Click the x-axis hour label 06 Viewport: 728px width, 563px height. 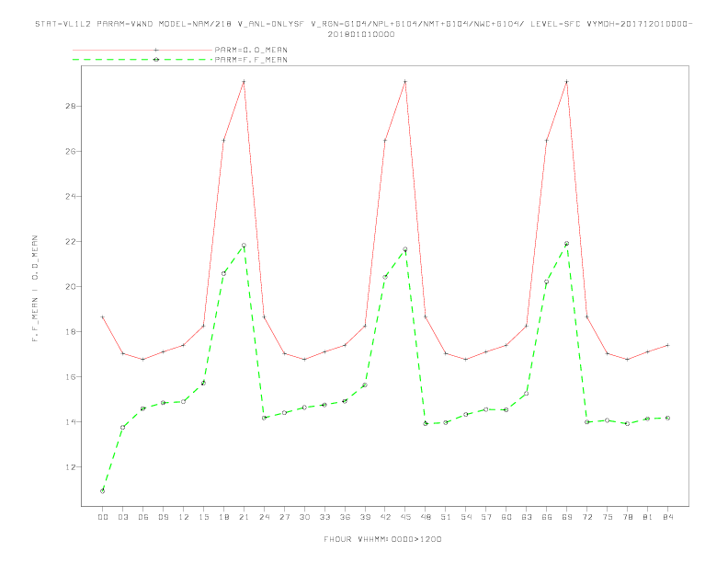[143, 517]
